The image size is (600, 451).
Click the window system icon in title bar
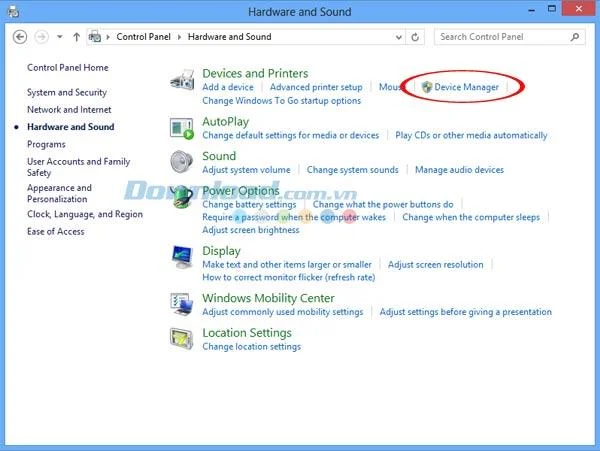coord(13,11)
